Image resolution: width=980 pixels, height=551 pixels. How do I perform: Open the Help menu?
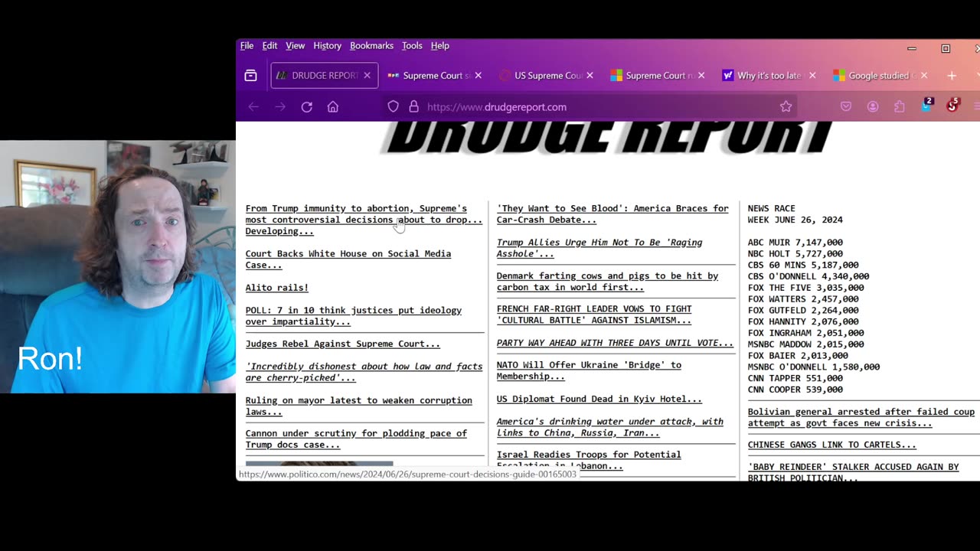point(439,46)
